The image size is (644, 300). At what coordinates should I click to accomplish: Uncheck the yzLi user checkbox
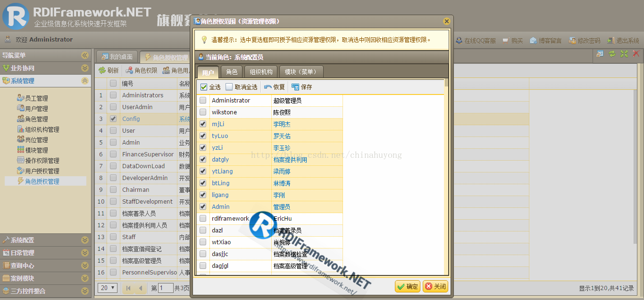click(203, 147)
